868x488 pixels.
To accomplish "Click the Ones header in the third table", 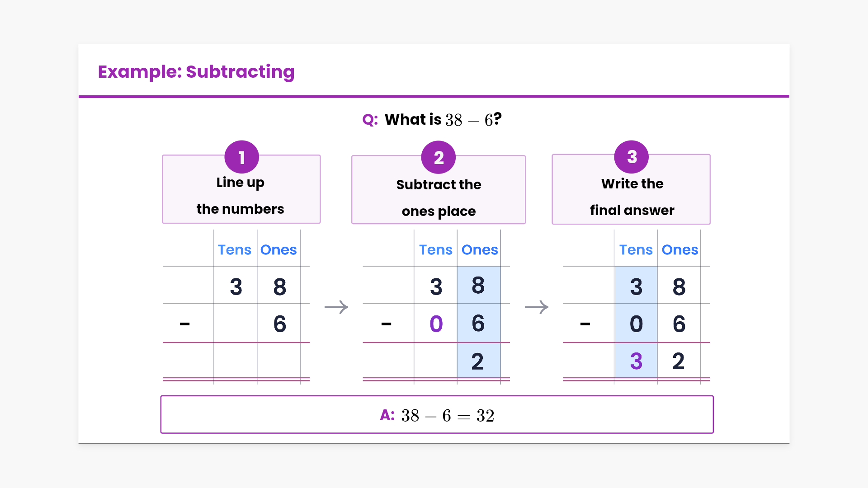I will point(679,249).
